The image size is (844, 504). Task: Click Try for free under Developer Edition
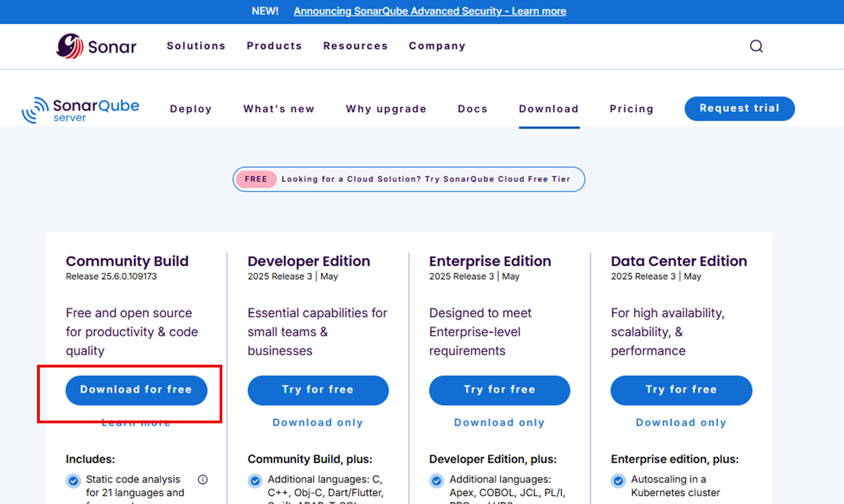coord(318,390)
